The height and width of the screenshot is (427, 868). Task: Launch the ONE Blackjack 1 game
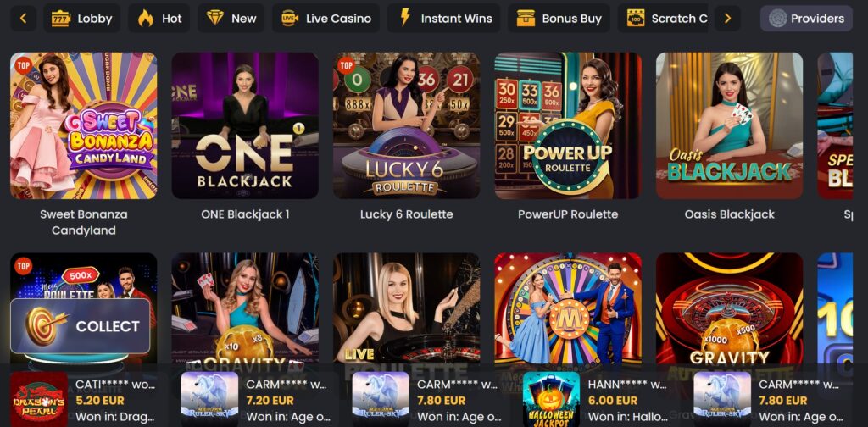click(x=245, y=125)
